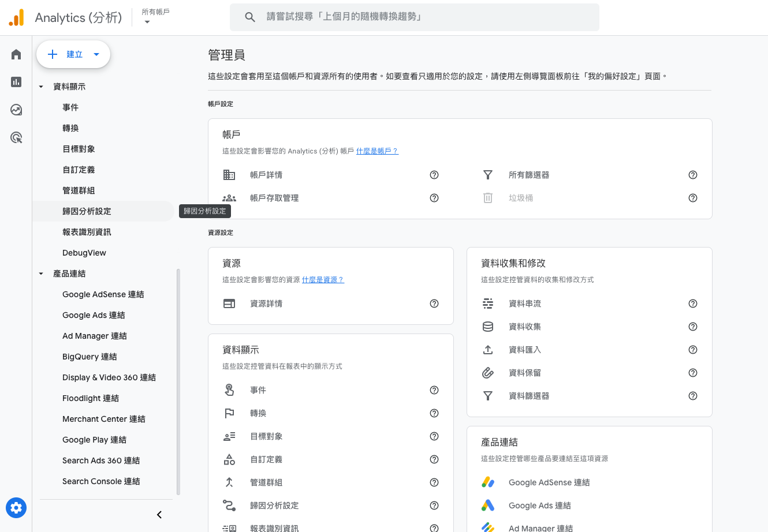Click the 資料收集 database icon

pyautogui.click(x=488, y=327)
